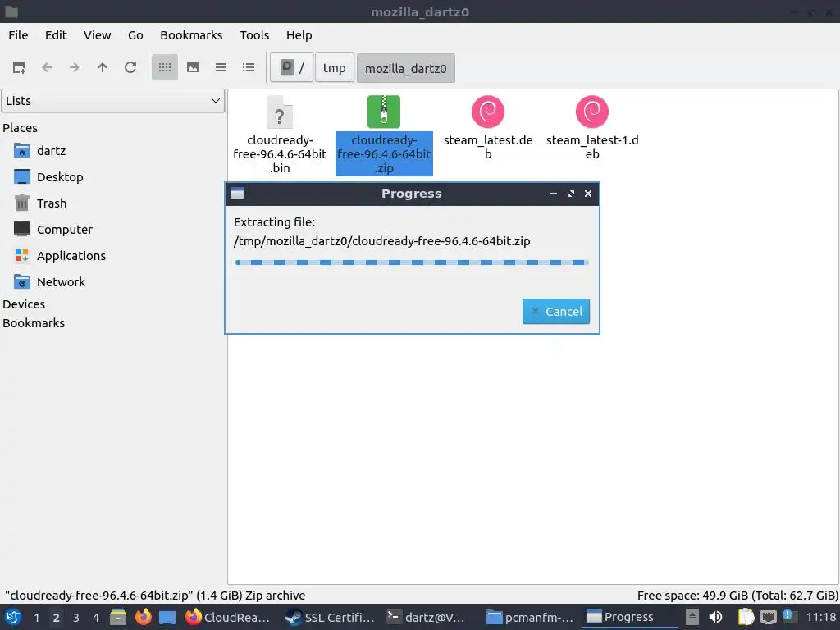
Task: Open the Go menu
Action: (x=135, y=34)
